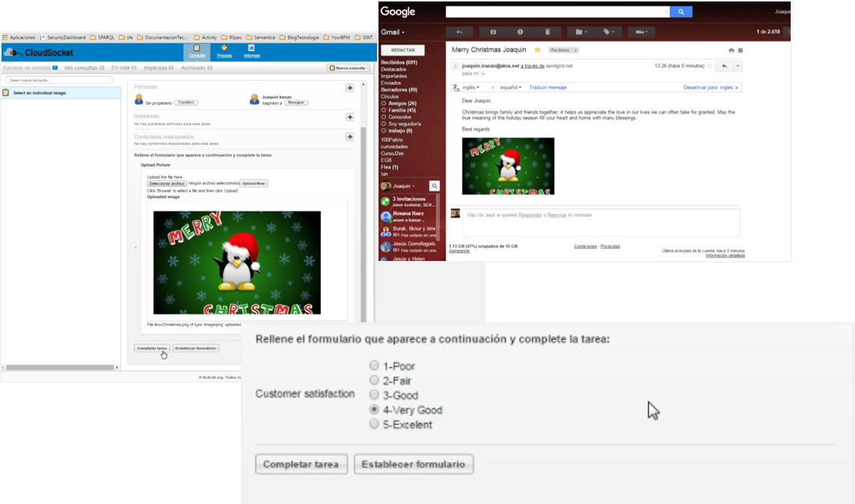Report spam using the exclamation icon

(x=520, y=32)
